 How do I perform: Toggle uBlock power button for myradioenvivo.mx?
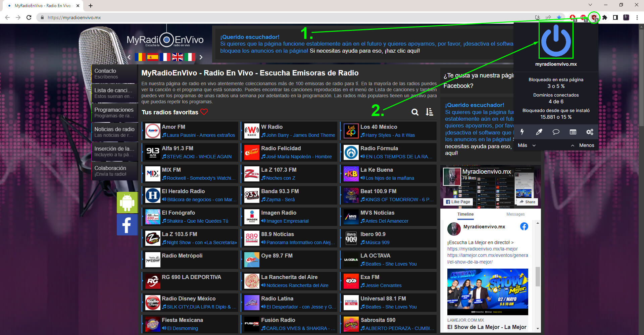(556, 40)
